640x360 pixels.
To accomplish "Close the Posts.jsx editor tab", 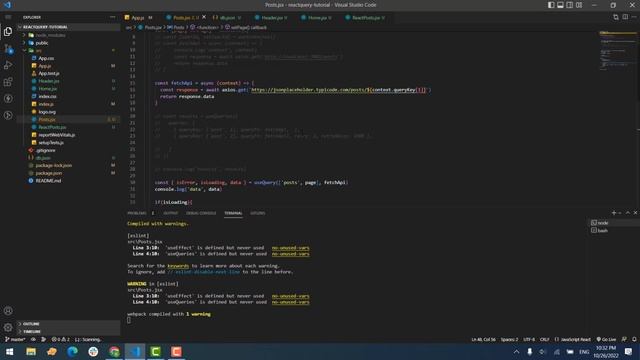I will coord(204,17).
